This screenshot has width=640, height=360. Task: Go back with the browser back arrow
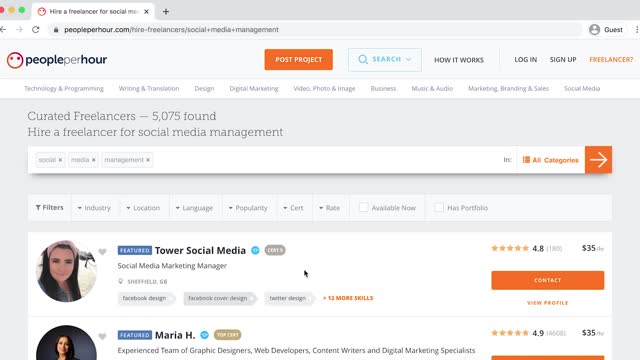click(x=3, y=29)
